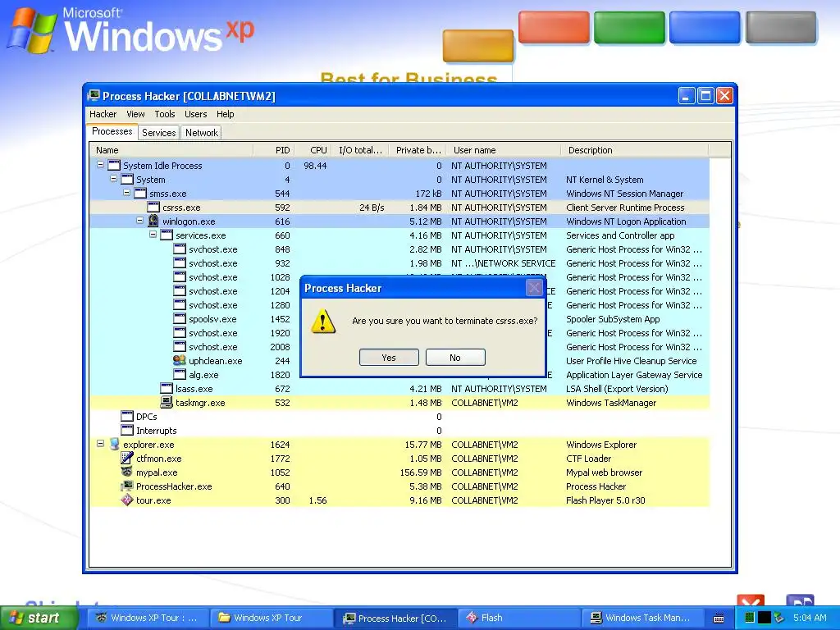Click the 156.59 MB private bytes value
Screen dimensions: 840x630
click(x=421, y=472)
